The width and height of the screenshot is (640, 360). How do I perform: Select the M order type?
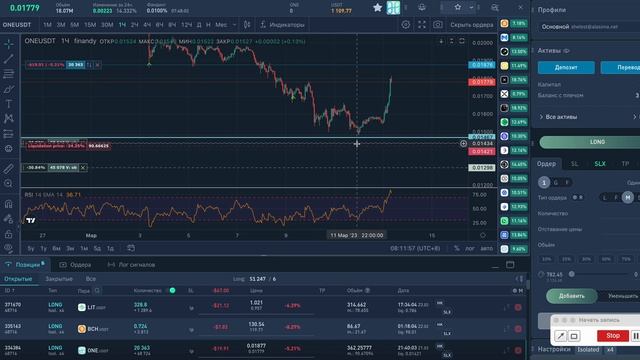pyautogui.click(x=628, y=198)
